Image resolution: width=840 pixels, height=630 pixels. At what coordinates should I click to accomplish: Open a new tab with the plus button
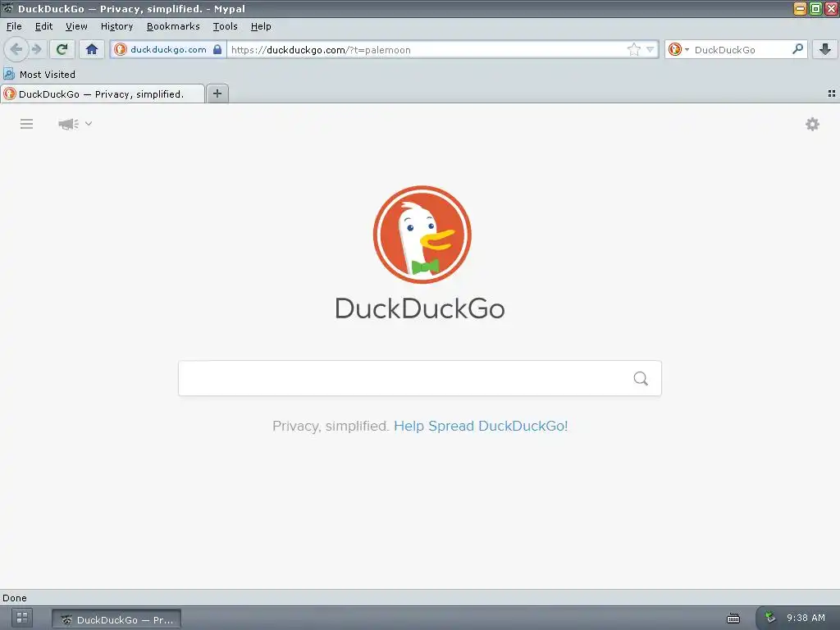pos(217,94)
